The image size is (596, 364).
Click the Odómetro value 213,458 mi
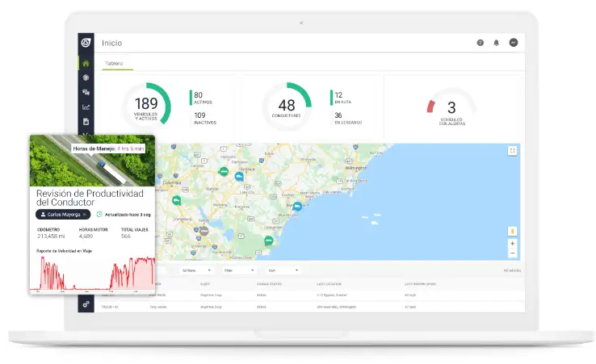click(x=51, y=236)
